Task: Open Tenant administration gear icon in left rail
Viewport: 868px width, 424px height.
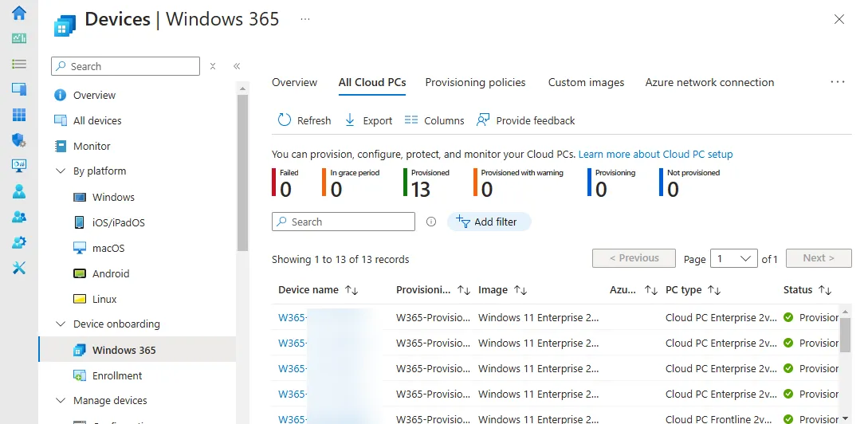Action: click(x=19, y=242)
